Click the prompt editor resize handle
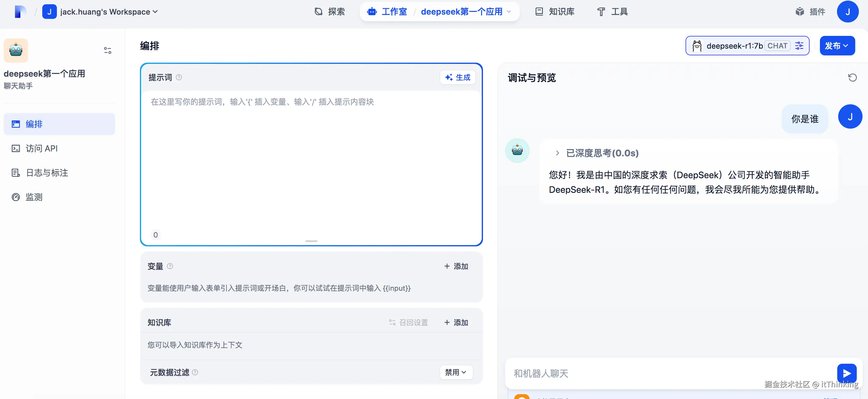Image resolution: width=868 pixels, height=399 pixels. tap(311, 241)
